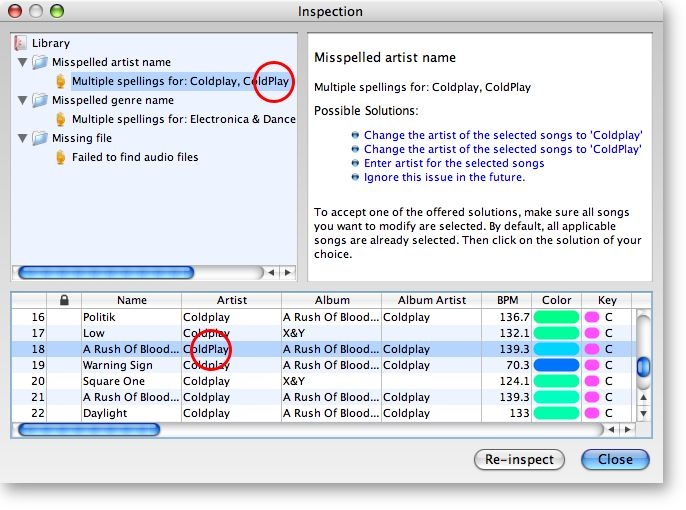Select the Library root node
The image size is (686, 510).
coord(51,43)
